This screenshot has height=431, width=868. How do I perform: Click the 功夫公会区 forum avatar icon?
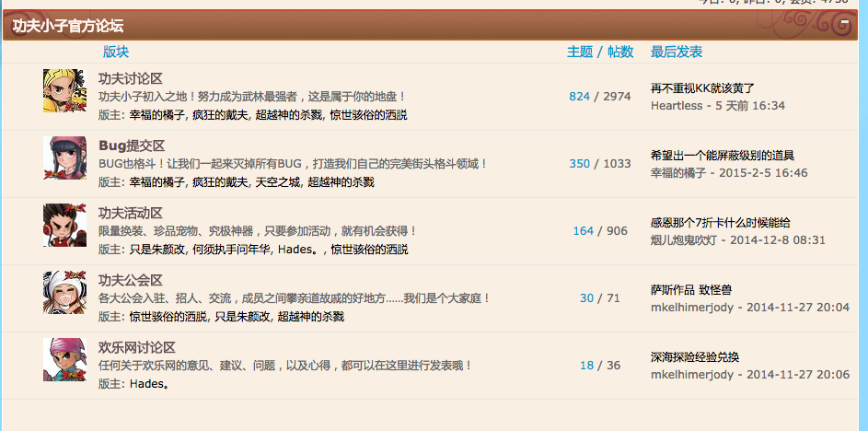pos(64,293)
